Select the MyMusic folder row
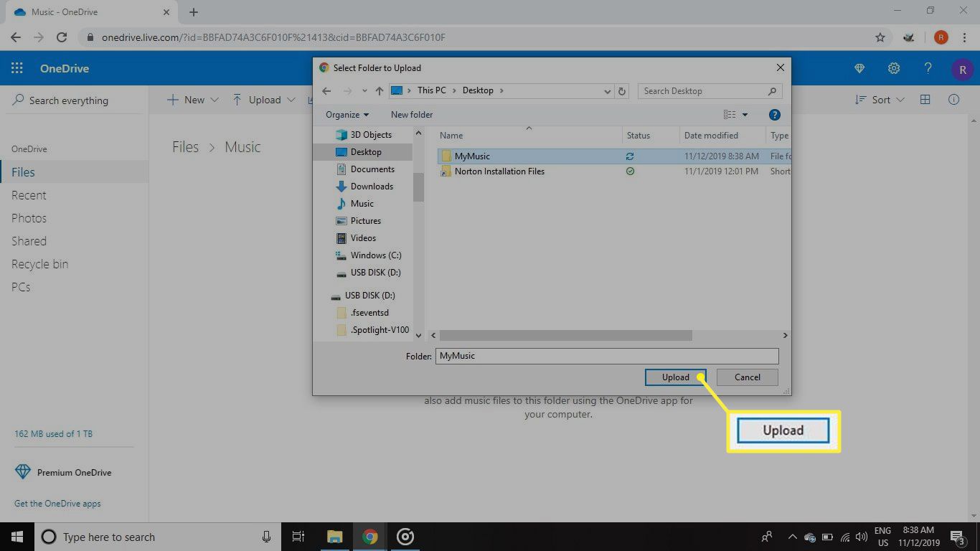The width and height of the screenshot is (980, 551). click(613, 156)
